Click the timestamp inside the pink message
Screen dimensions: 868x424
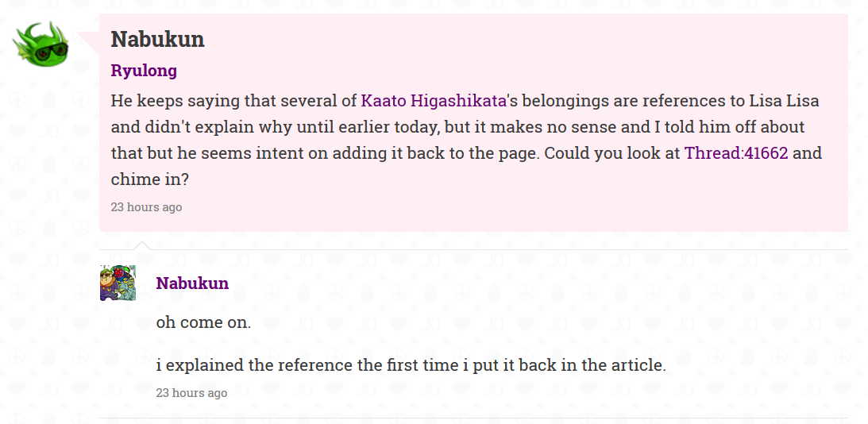click(146, 207)
